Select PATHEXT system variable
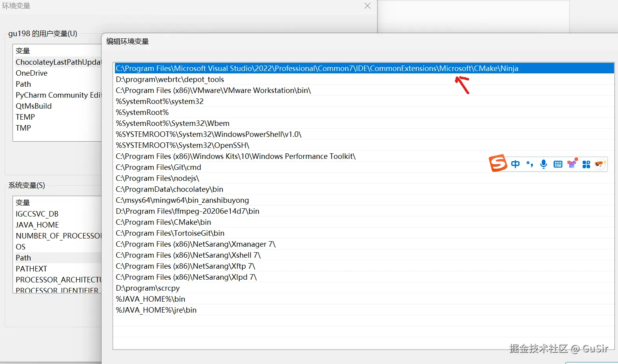Image resolution: width=618 pixels, height=364 pixels. tap(58, 269)
